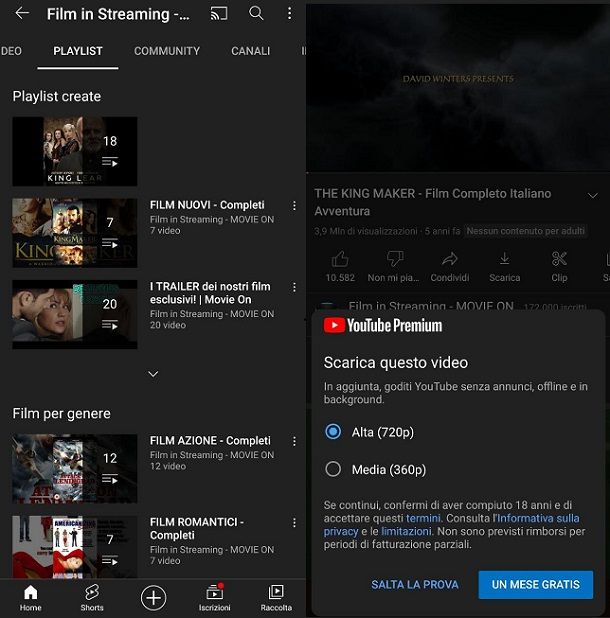Open the limitazioni link
The width and height of the screenshot is (610, 618).
pos(406,531)
